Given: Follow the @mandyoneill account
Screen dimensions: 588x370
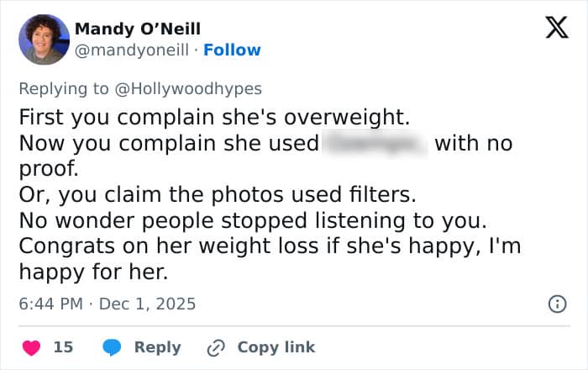Looking at the screenshot, I should (x=232, y=50).
